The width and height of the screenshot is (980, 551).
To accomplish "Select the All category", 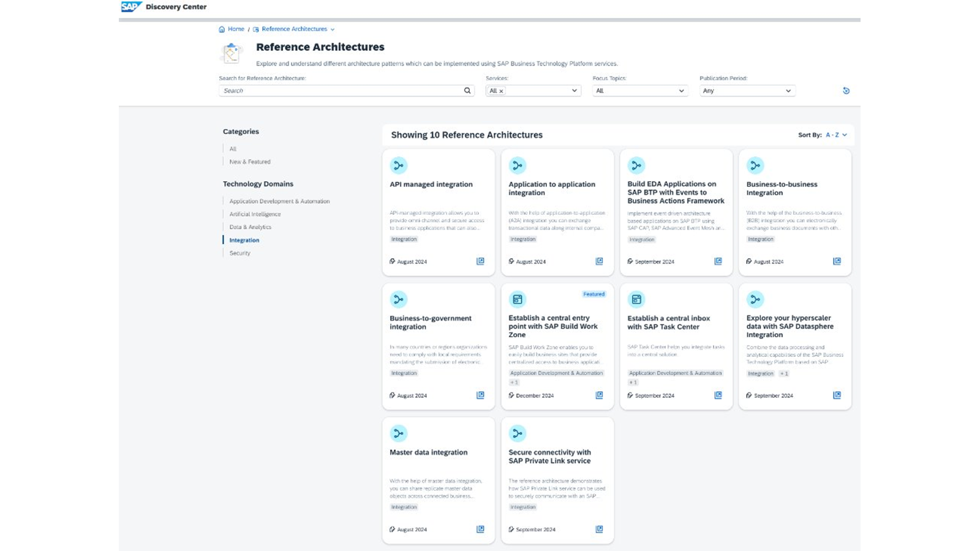I will 233,149.
